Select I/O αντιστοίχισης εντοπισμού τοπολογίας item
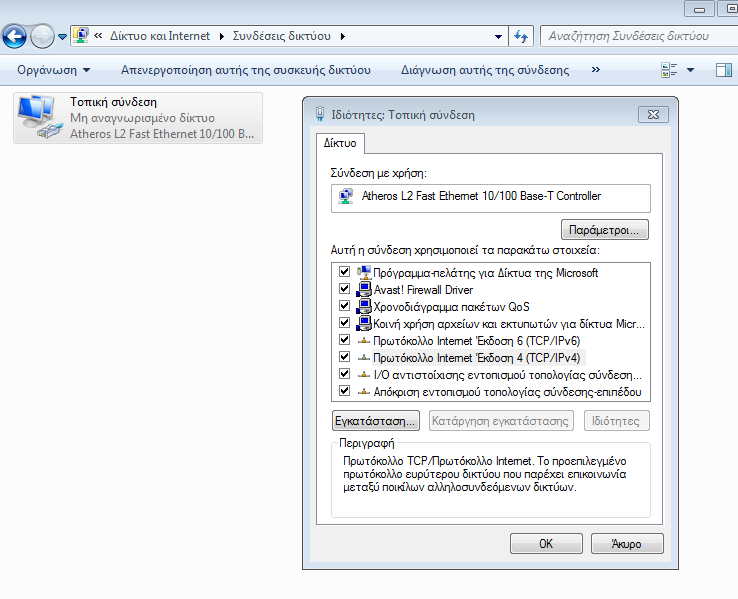Image resolution: width=738 pixels, height=599 pixels. (x=507, y=375)
